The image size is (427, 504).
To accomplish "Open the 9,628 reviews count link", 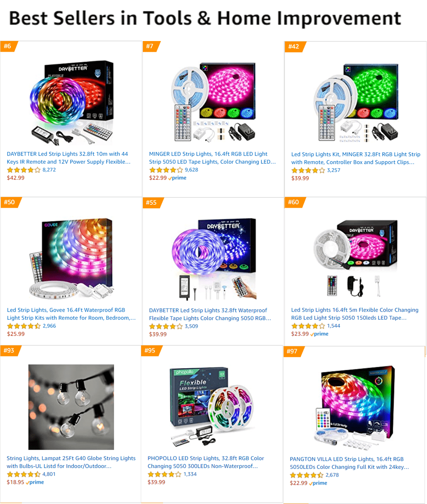I will pos(191,170).
